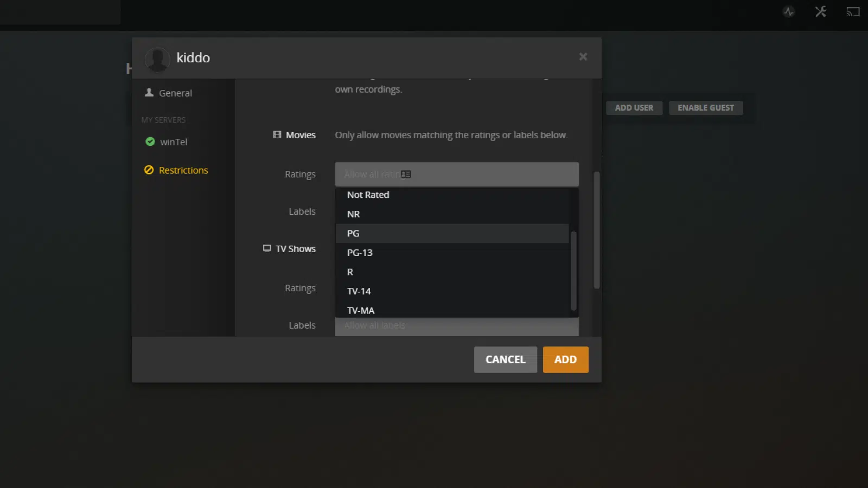Select PG-13 from the ratings list
The width and height of the screenshot is (868, 488).
(360, 252)
